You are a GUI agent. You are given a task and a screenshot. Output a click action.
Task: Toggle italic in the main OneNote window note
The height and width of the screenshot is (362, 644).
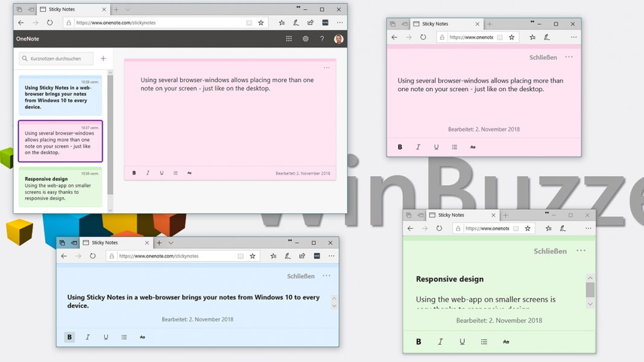(x=148, y=173)
